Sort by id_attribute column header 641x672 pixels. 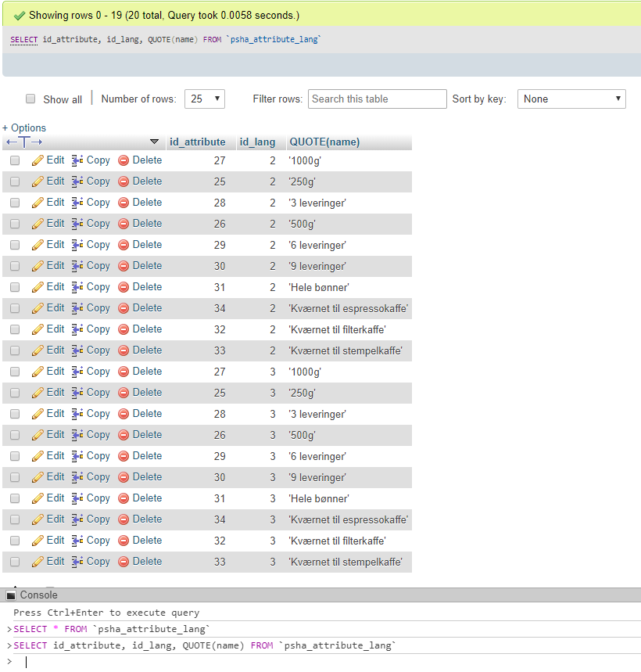[x=198, y=142]
